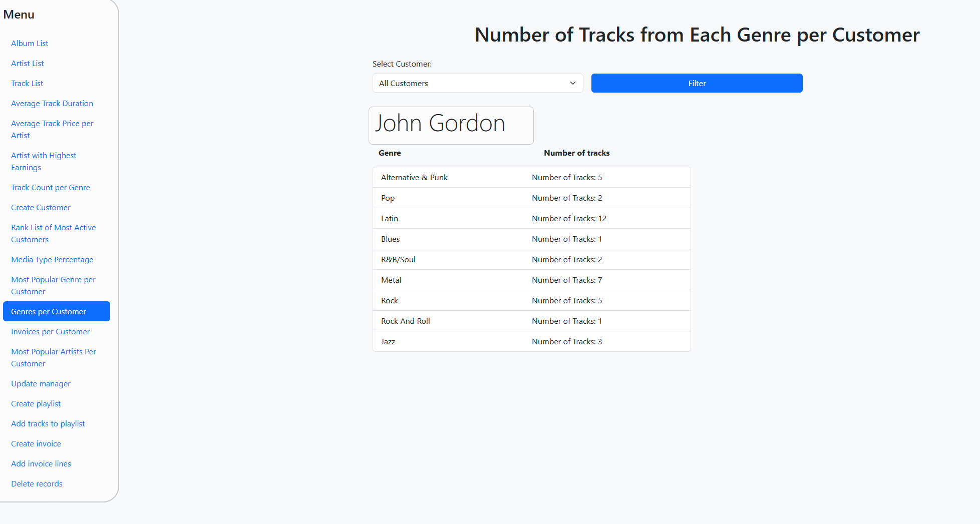View Artist with Highest Earnings
The height and width of the screenshot is (524, 980).
point(44,161)
